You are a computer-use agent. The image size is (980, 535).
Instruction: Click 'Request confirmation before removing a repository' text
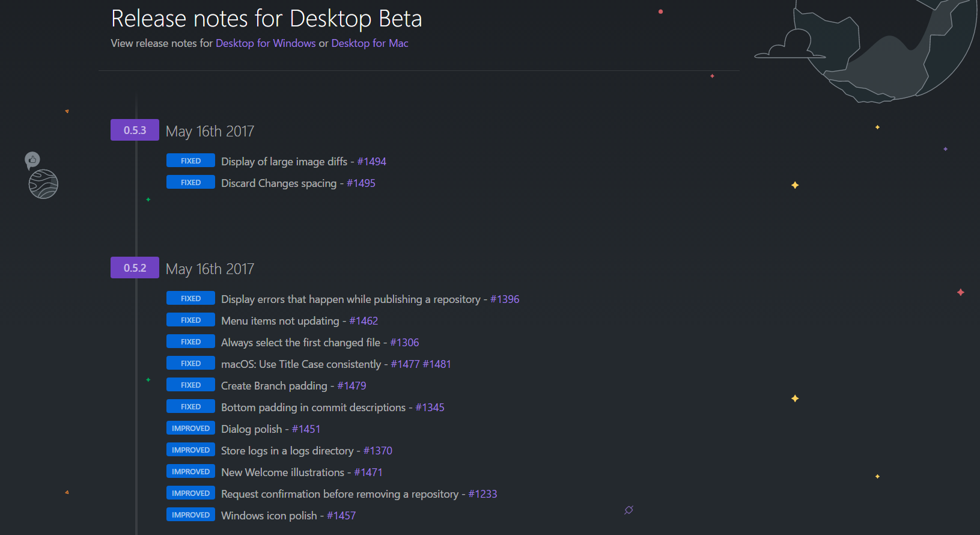[x=339, y=494]
